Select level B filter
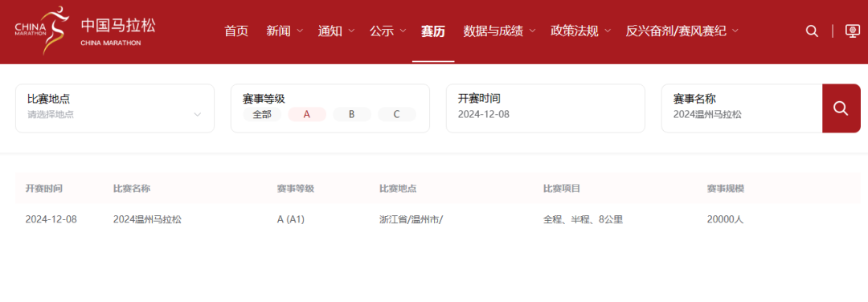Screen dimensions: 868x302 pyautogui.click(x=351, y=115)
